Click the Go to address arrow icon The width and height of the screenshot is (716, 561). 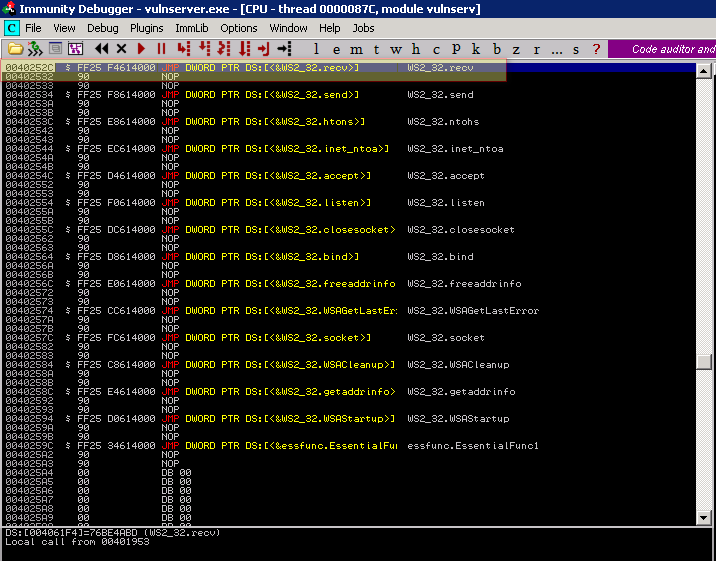[x=284, y=49]
